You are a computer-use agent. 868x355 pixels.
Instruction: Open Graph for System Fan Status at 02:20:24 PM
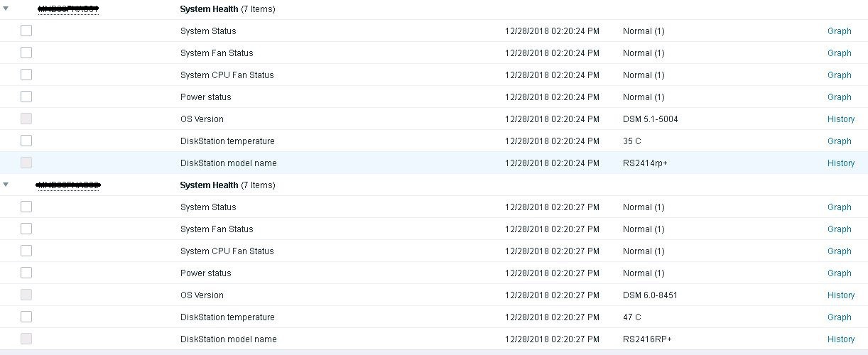(x=839, y=53)
